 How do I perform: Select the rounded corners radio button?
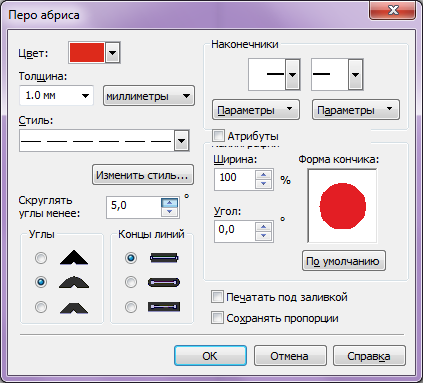point(41,282)
